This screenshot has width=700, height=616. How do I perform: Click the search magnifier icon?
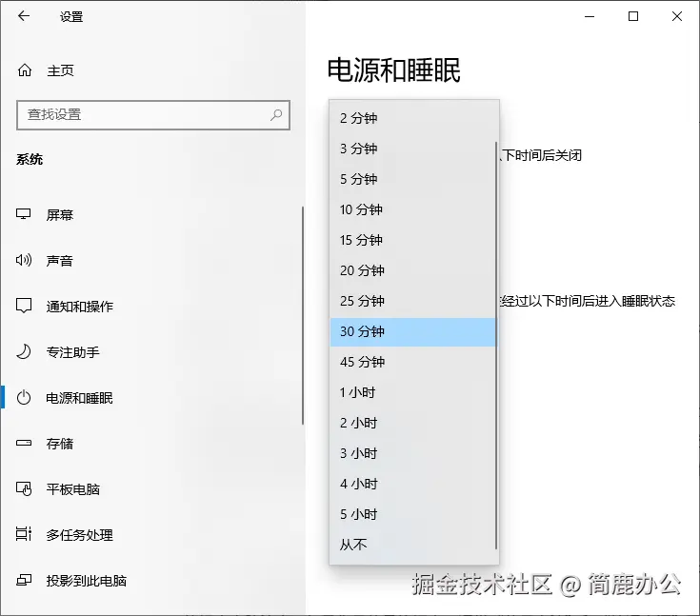click(276, 115)
